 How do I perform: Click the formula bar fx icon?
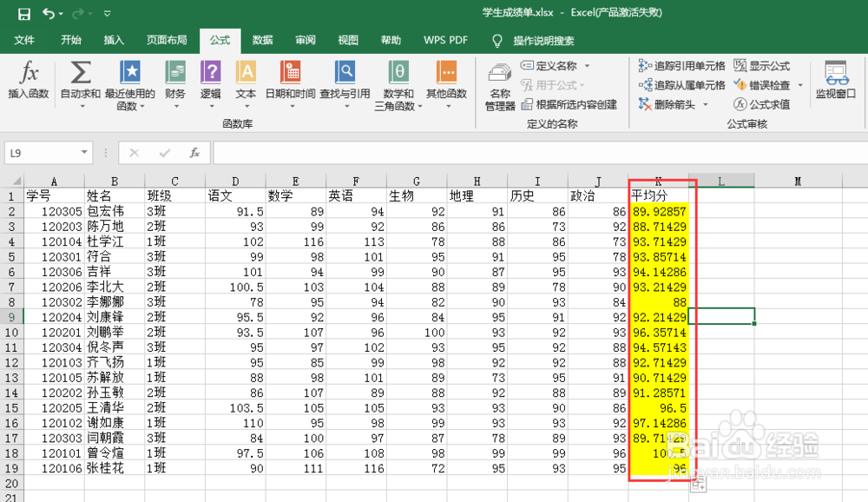194,153
